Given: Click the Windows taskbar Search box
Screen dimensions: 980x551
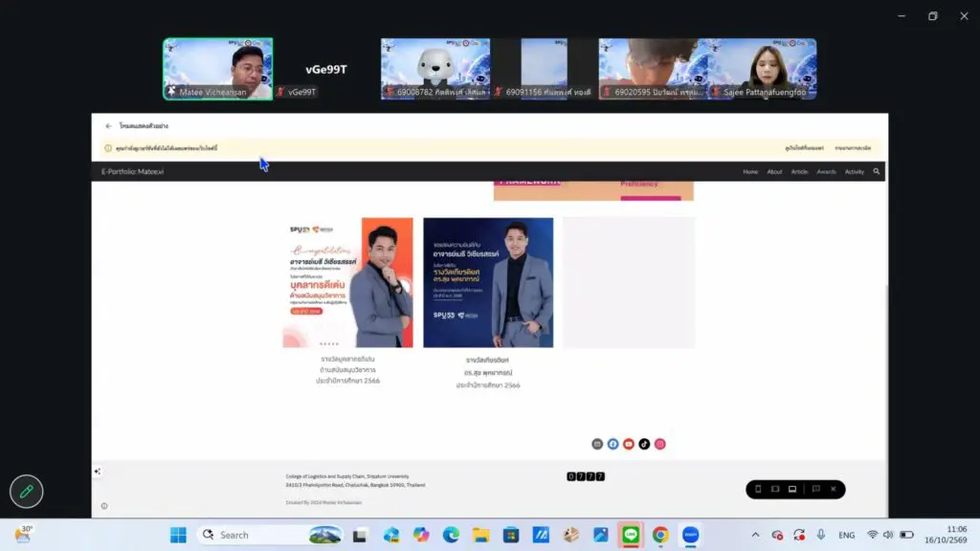Looking at the screenshot, I should point(270,535).
